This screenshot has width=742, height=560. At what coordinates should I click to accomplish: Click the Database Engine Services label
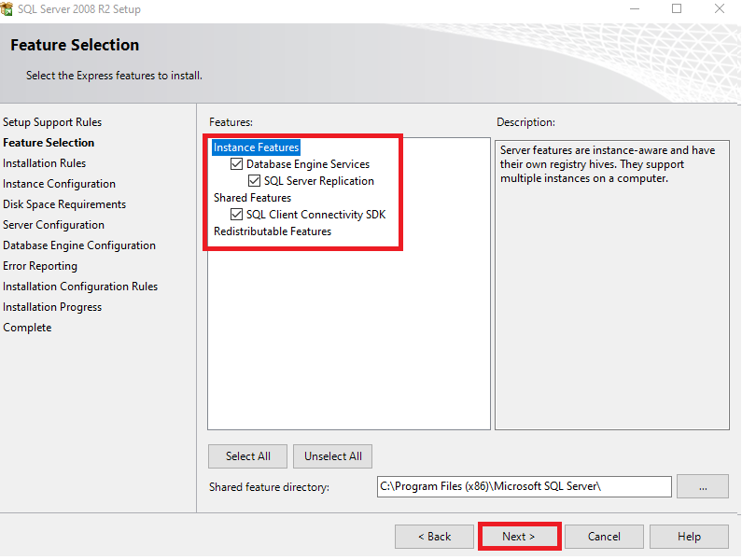(308, 164)
